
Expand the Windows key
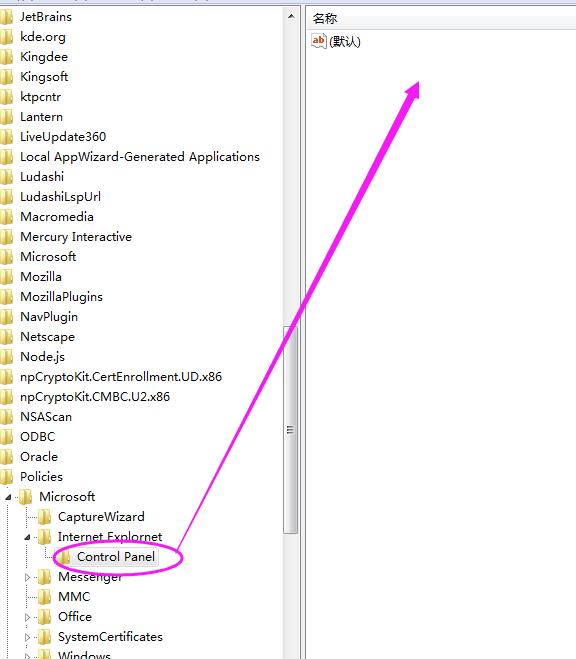27,656
